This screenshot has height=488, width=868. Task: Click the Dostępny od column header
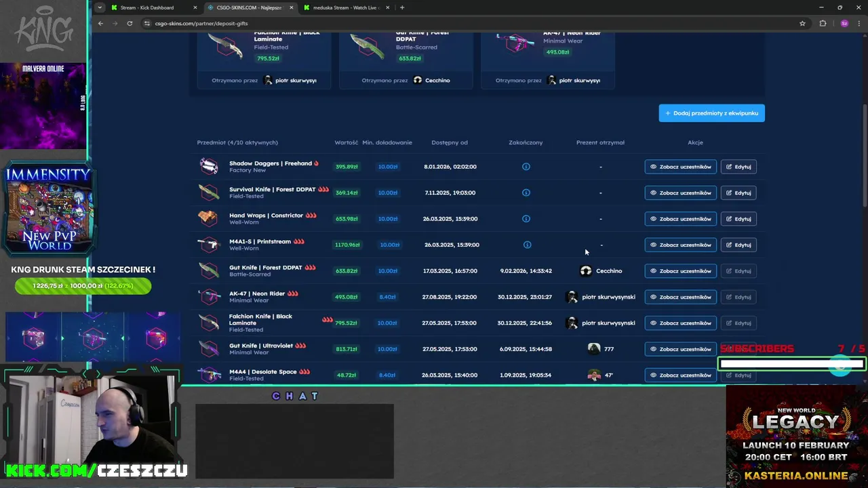[x=450, y=142]
